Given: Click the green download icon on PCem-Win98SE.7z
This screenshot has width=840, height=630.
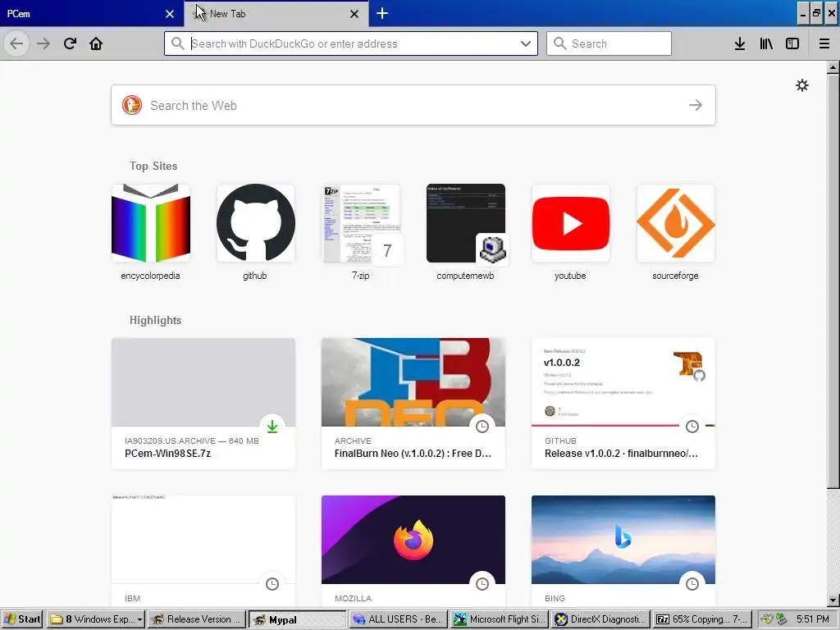Looking at the screenshot, I should click(272, 427).
